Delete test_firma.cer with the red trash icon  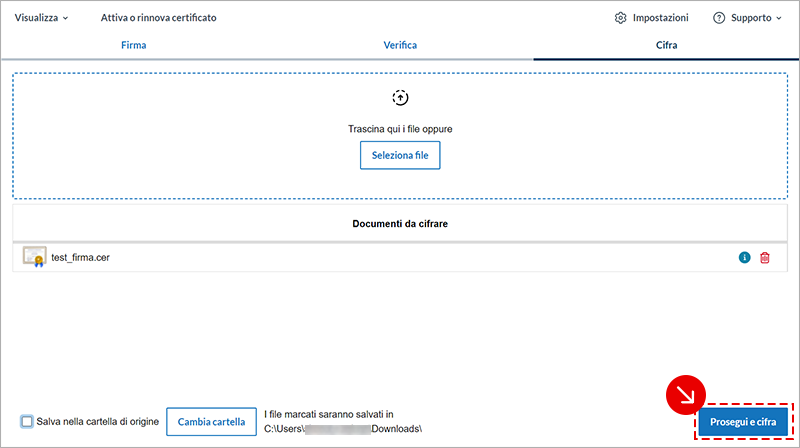(x=765, y=258)
